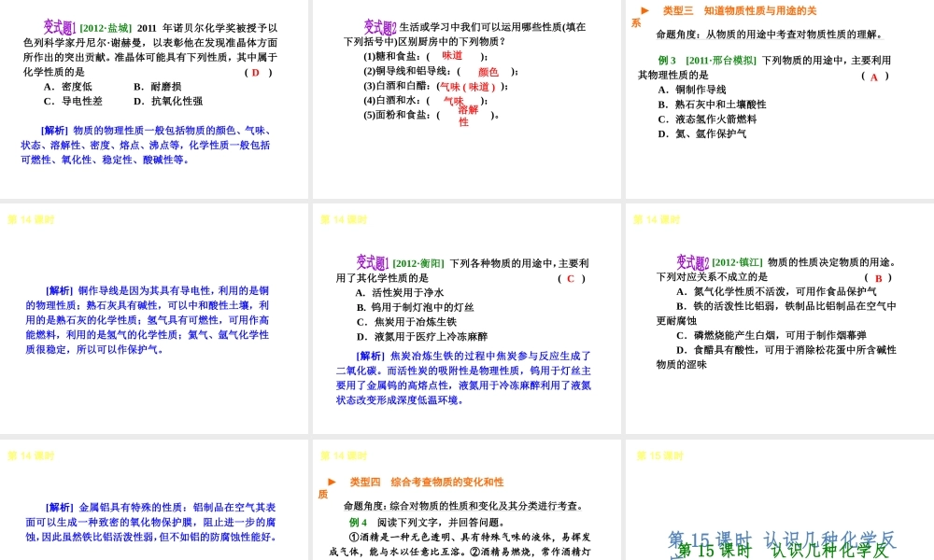Select option C. 磷燃烧能产生白烟
Screen dimensions: 934x560
coord(771,336)
